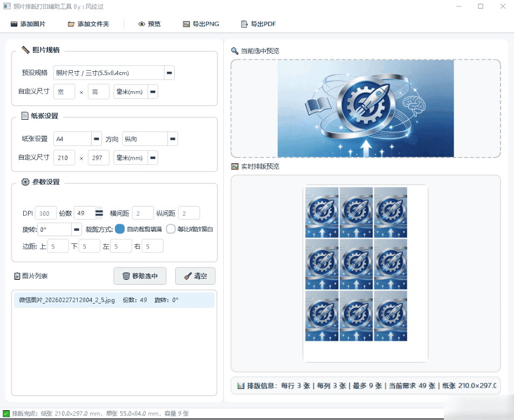Click the magnifier icon beside 当前选中预览
The height and width of the screenshot is (420, 514).
click(234, 51)
